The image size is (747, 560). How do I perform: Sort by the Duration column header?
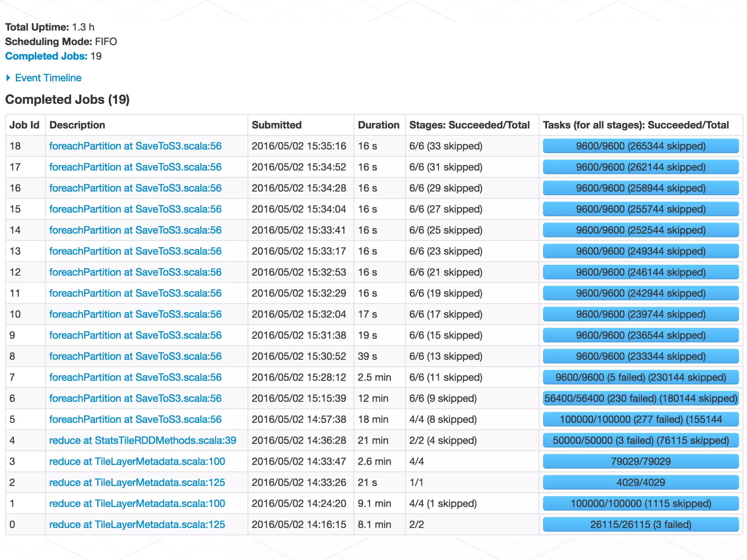(378, 125)
